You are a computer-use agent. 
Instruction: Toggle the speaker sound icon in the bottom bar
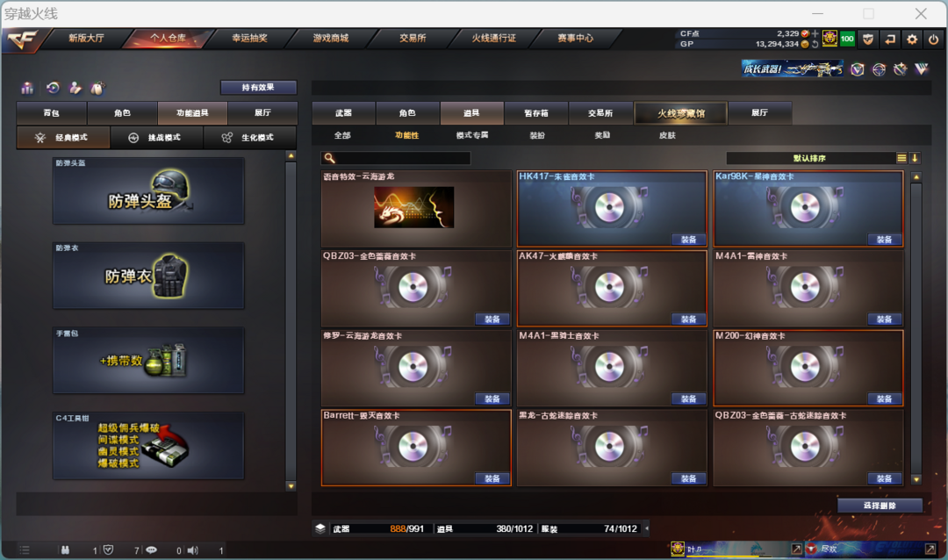coord(193,550)
